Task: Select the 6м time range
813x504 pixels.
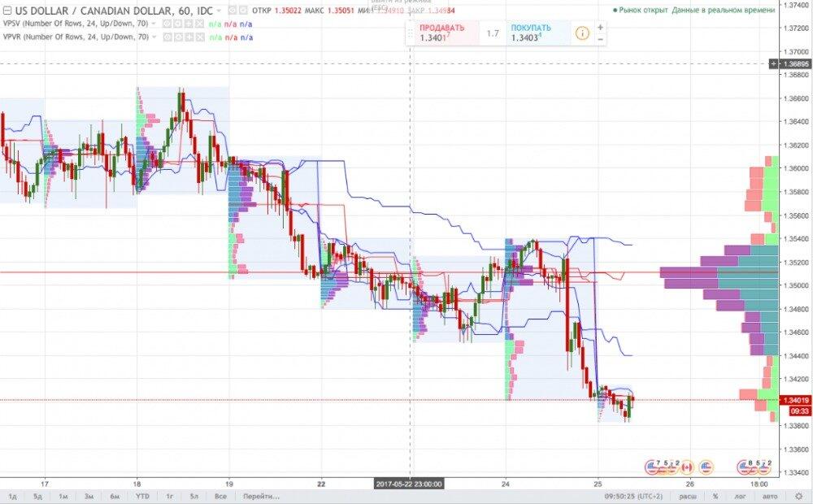Action: 115,496
